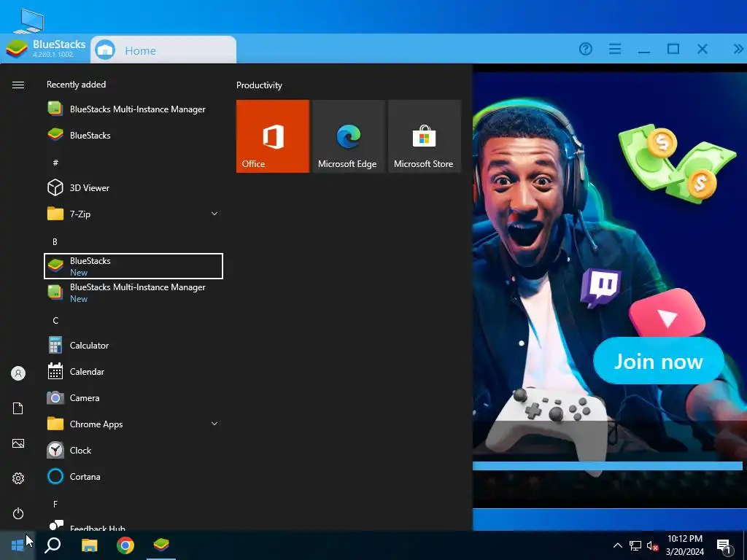Click the C letter group header
Viewport: 747px width, 560px height.
(55, 321)
